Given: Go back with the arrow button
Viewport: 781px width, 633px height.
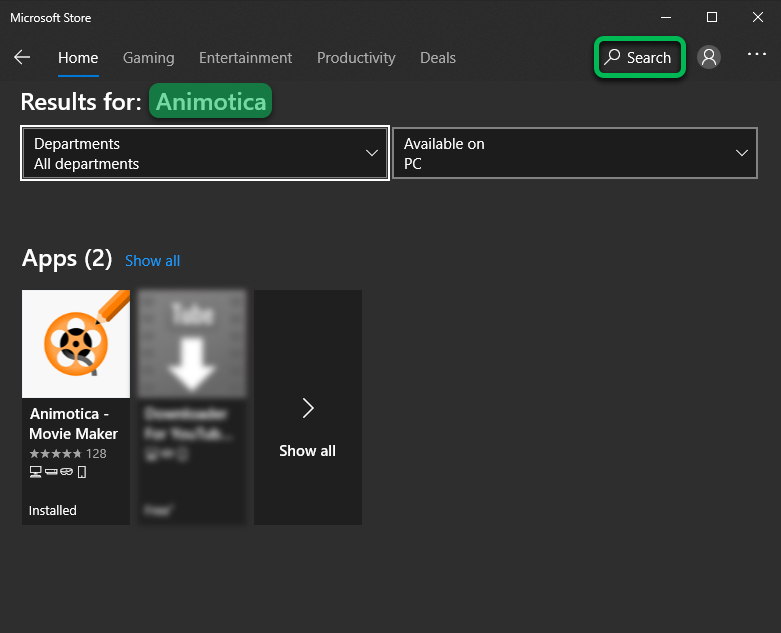Looking at the screenshot, I should tap(22, 57).
